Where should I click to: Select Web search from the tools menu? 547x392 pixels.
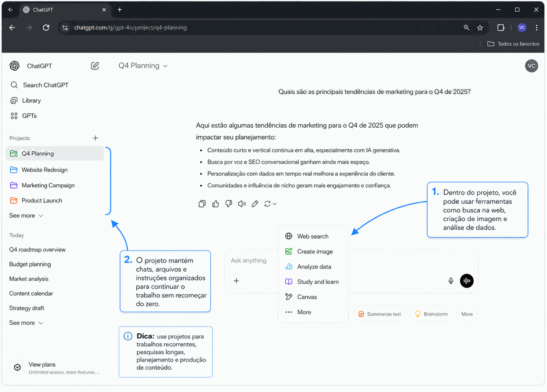coord(312,236)
